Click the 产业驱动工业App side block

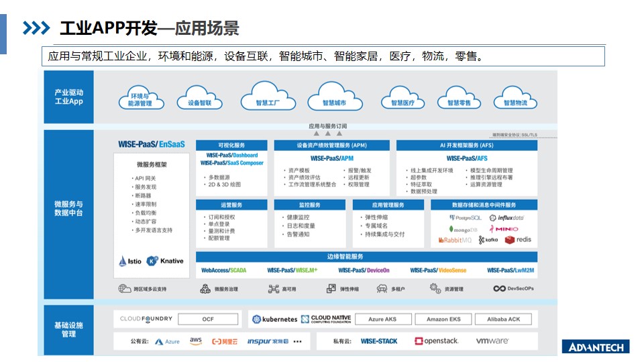coord(68,97)
